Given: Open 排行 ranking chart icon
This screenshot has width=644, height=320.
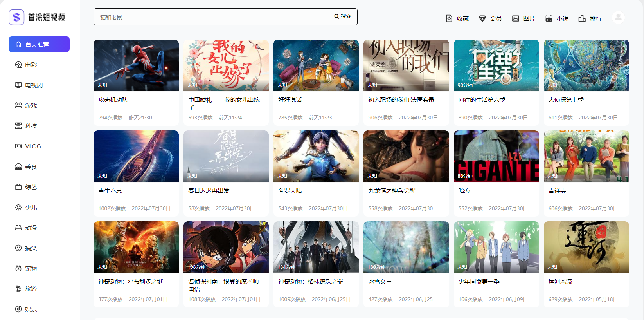Looking at the screenshot, I should (582, 18).
